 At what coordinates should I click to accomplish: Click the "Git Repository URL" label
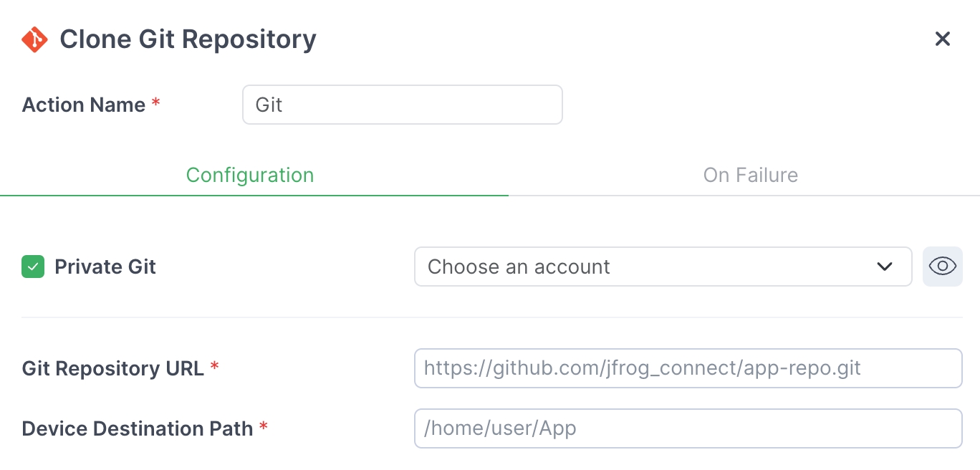113,369
